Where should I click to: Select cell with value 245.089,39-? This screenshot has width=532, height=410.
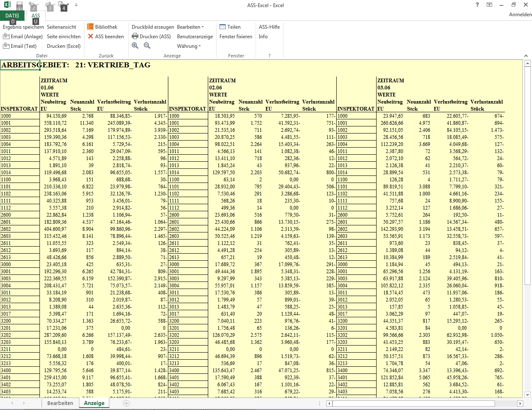(x=113, y=123)
